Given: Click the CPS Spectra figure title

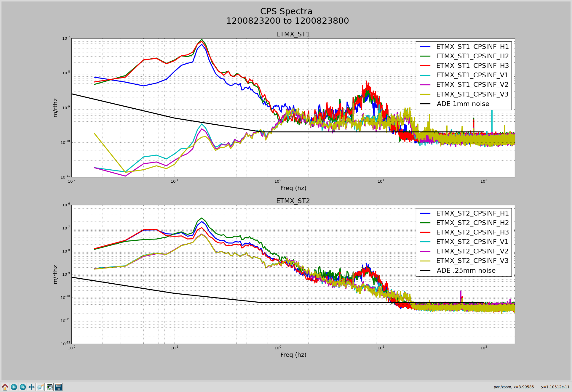Looking at the screenshot, I should tap(286, 12).
